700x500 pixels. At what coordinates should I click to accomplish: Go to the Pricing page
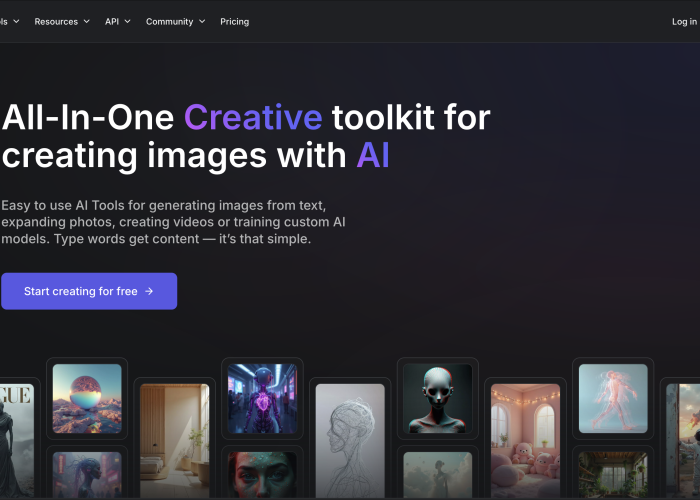234,21
